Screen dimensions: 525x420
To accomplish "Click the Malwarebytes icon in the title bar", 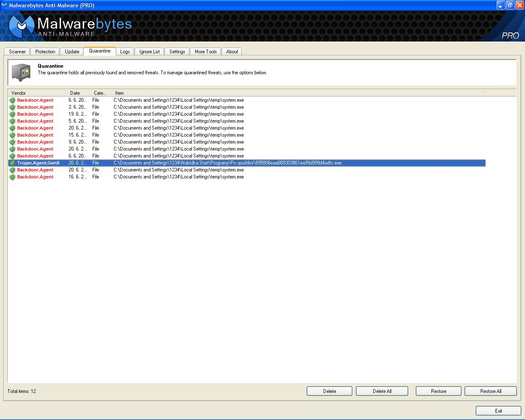I will coord(4,5).
